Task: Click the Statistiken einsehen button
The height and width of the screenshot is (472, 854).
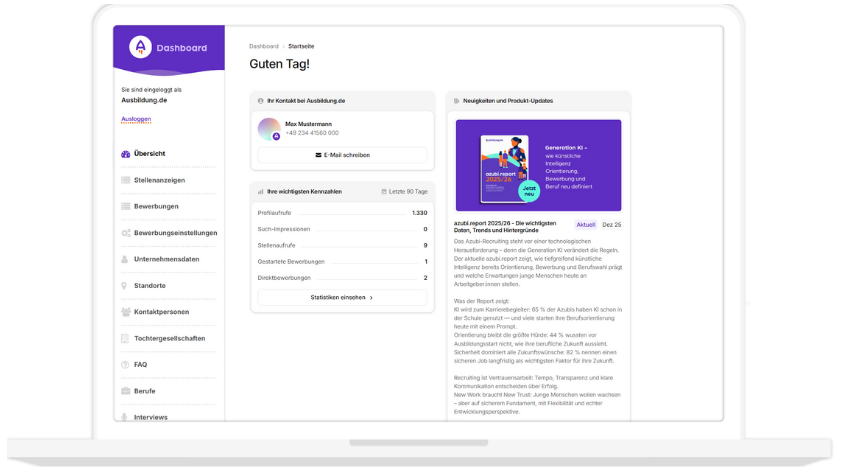Action: pos(342,298)
